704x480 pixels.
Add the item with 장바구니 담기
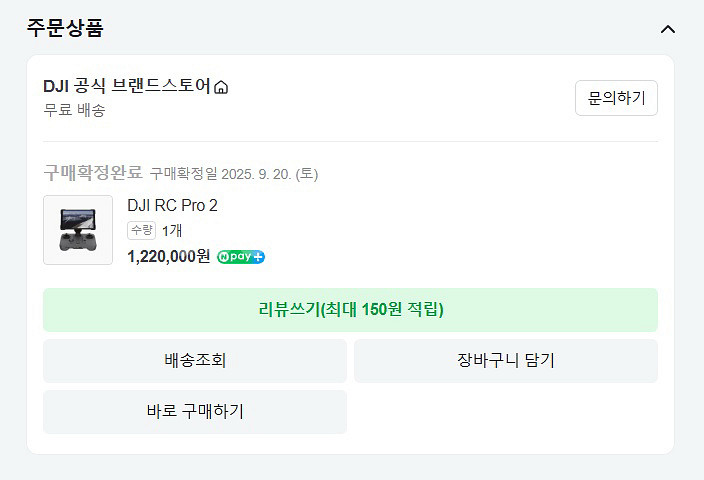pos(505,361)
